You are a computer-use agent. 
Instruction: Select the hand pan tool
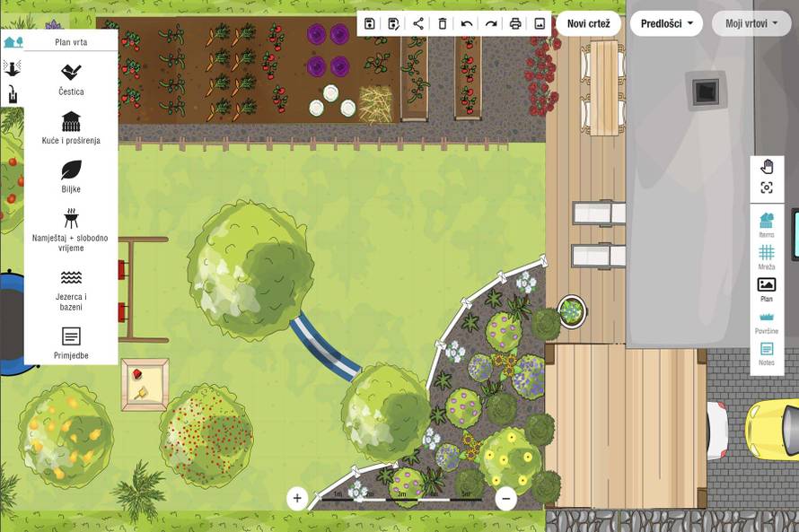[x=767, y=167]
